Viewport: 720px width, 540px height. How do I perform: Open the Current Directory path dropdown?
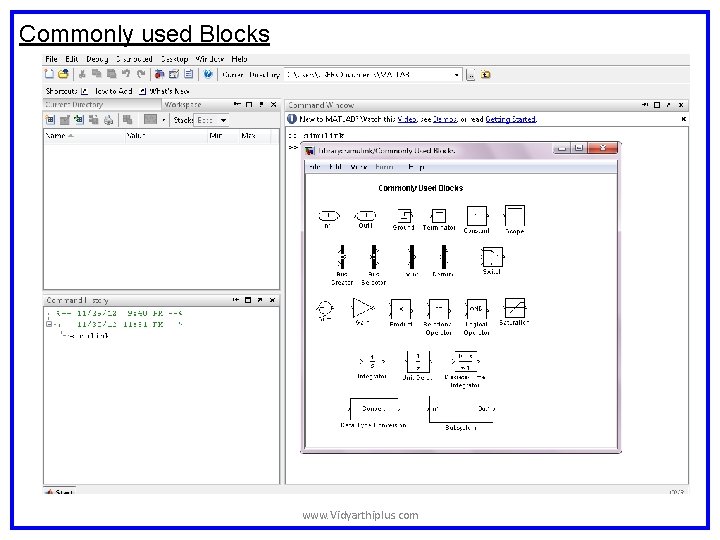456,75
